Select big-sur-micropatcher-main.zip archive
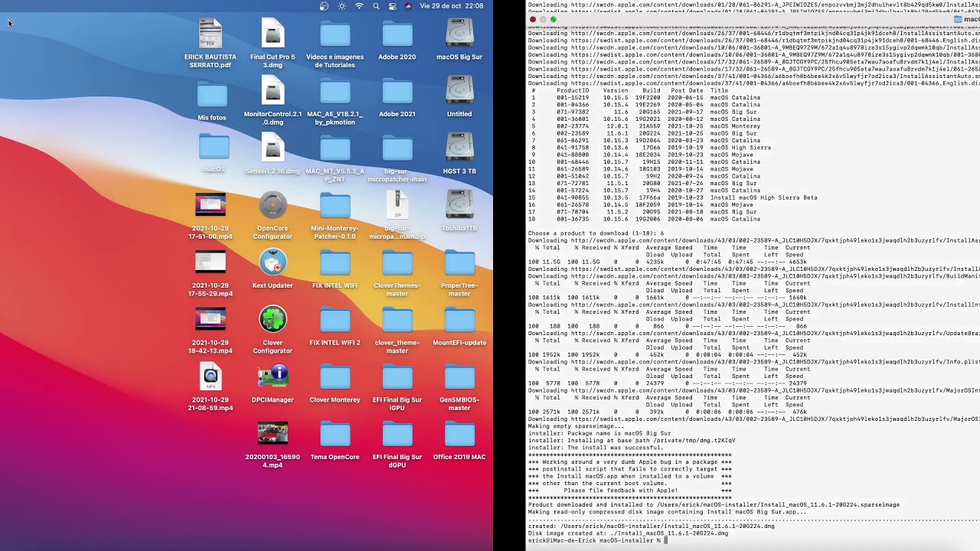 (397, 206)
